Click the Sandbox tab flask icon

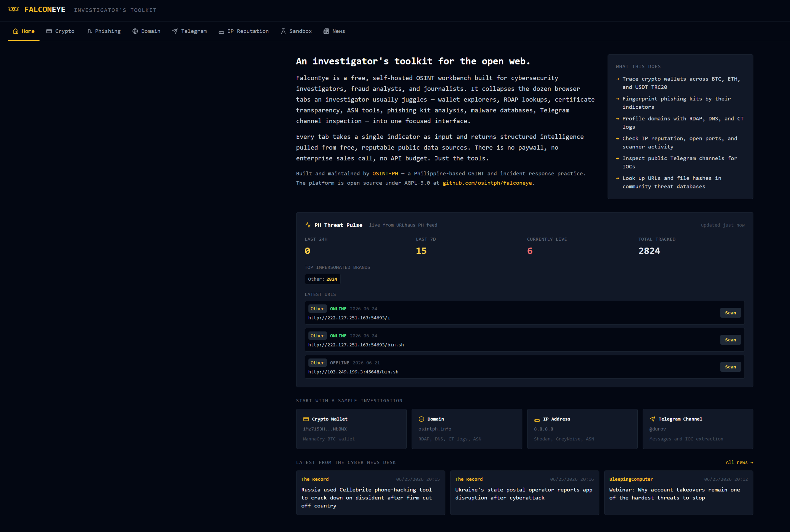[283, 31]
